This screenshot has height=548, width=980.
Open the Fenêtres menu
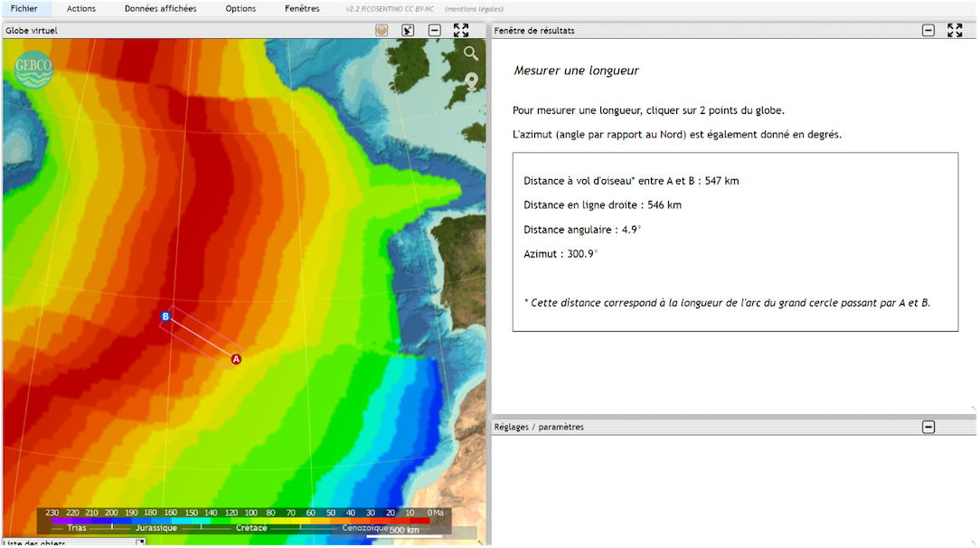[x=302, y=8]
